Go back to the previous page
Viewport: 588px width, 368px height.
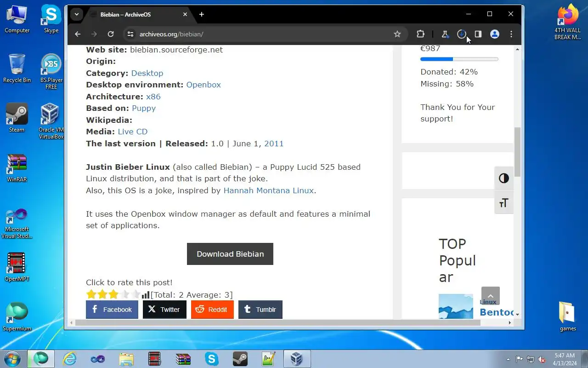click(x=78, y=34)
